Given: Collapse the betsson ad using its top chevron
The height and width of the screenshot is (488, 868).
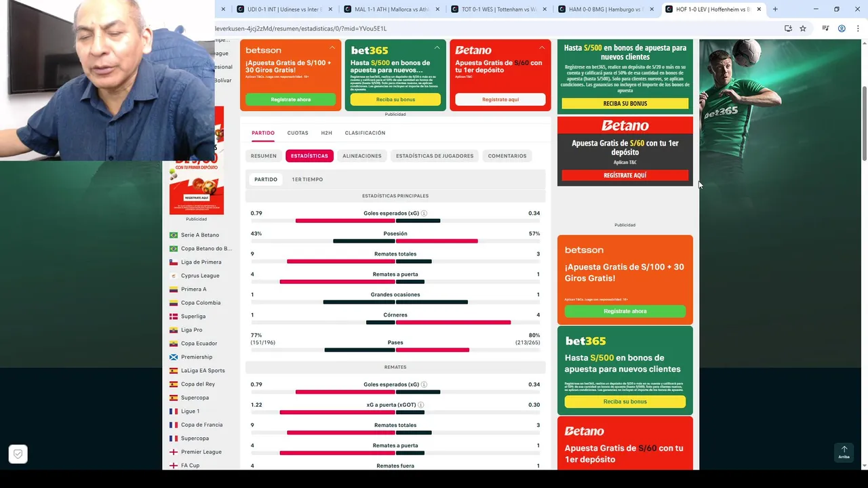Looking at the screenshot, I should click(332, 48).
